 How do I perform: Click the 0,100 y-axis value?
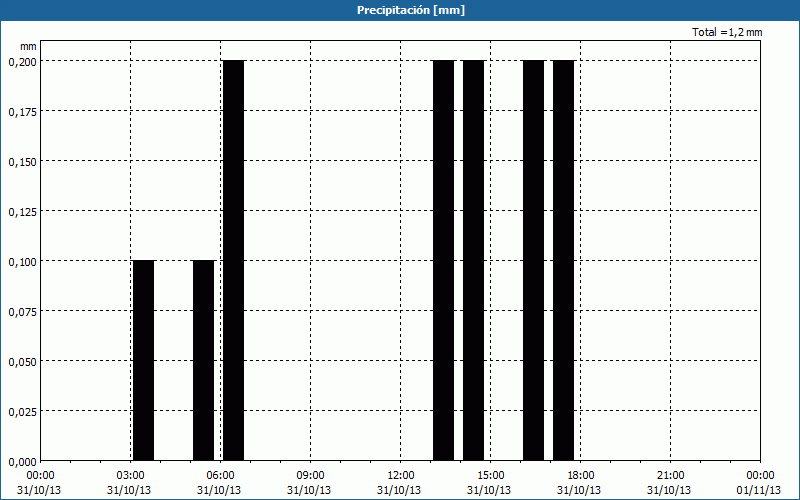click(x=22, y=261)
